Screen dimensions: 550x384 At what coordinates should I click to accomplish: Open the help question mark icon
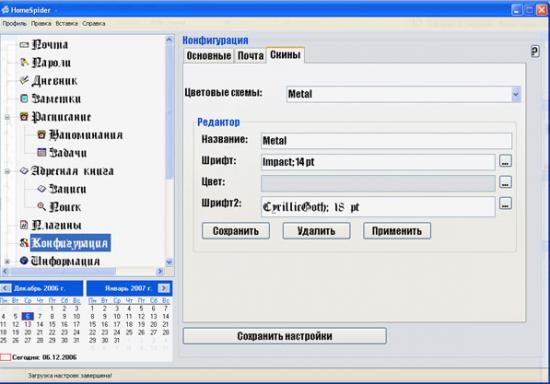[x=535, y=52]
